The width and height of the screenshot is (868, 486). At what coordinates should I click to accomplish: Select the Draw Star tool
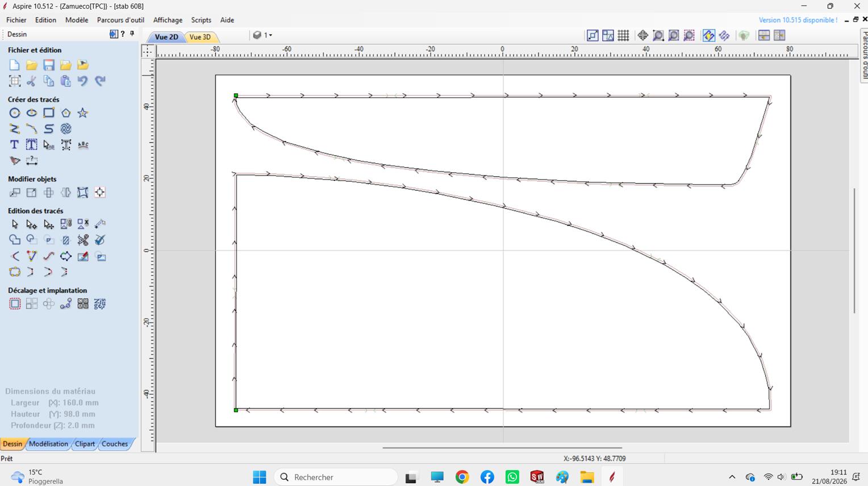coord(83,113)
